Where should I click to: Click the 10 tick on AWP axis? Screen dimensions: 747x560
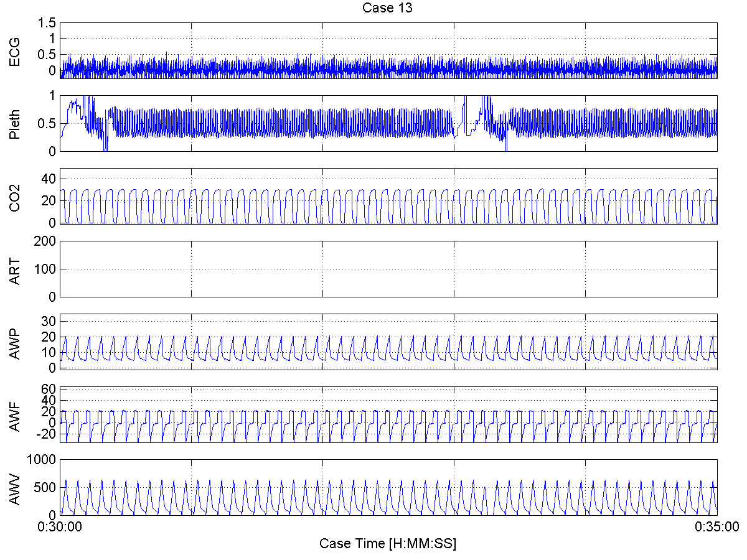(49, 352)
